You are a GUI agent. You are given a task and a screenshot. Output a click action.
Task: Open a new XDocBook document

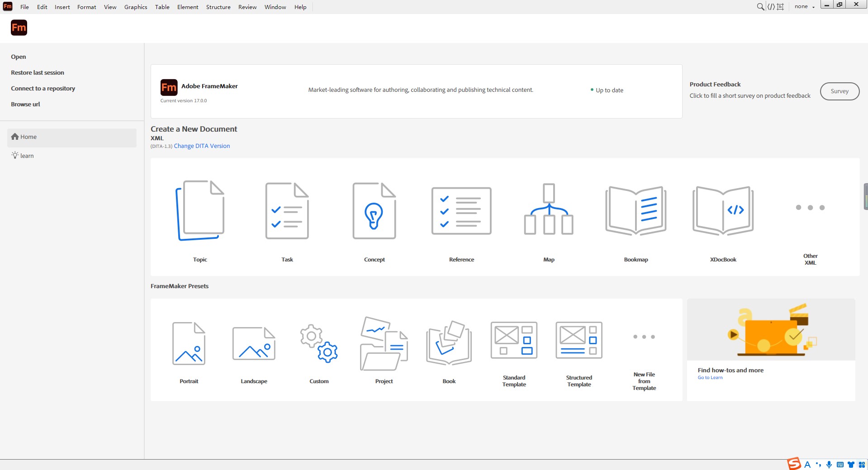coord(723,211)
